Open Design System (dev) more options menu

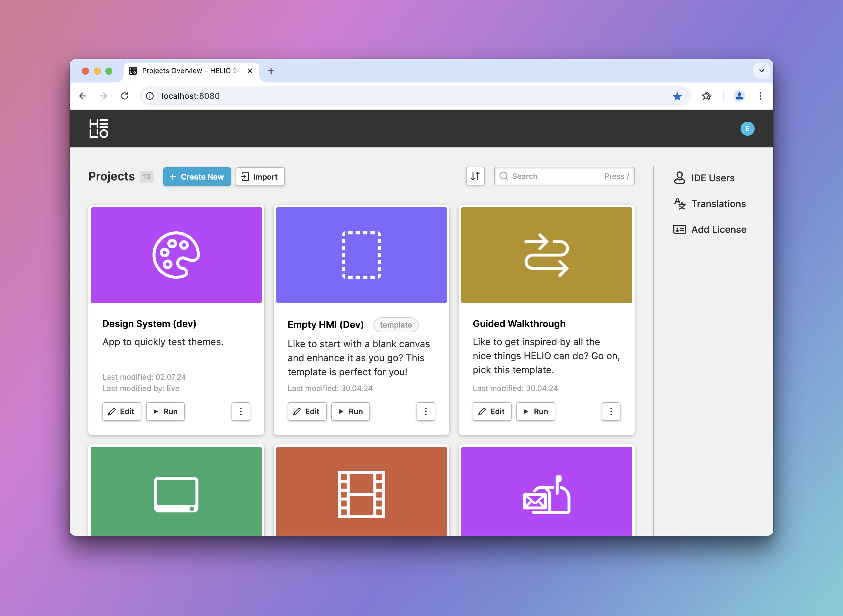click(241, 411)
